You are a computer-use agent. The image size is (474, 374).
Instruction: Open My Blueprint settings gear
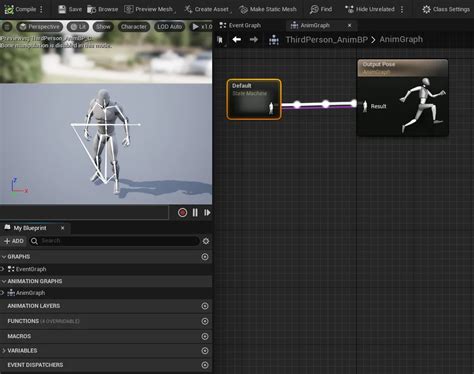coord(206,241)
